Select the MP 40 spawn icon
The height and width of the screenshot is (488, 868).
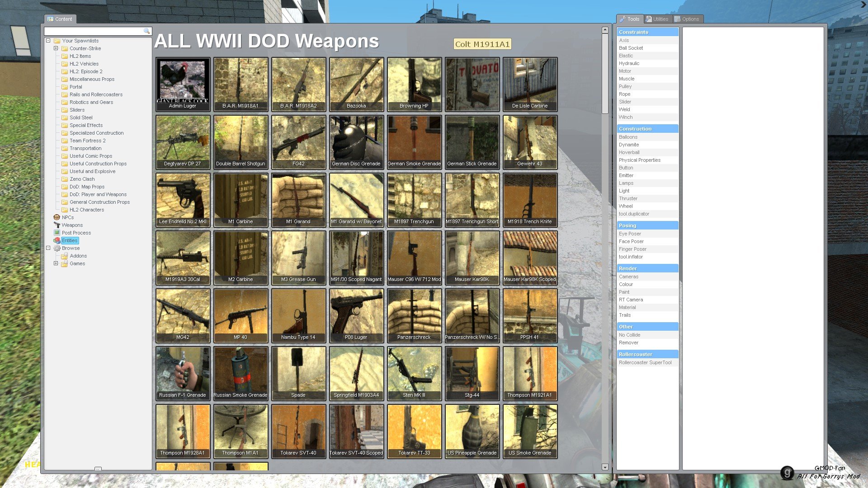click(x=241, y=315)
